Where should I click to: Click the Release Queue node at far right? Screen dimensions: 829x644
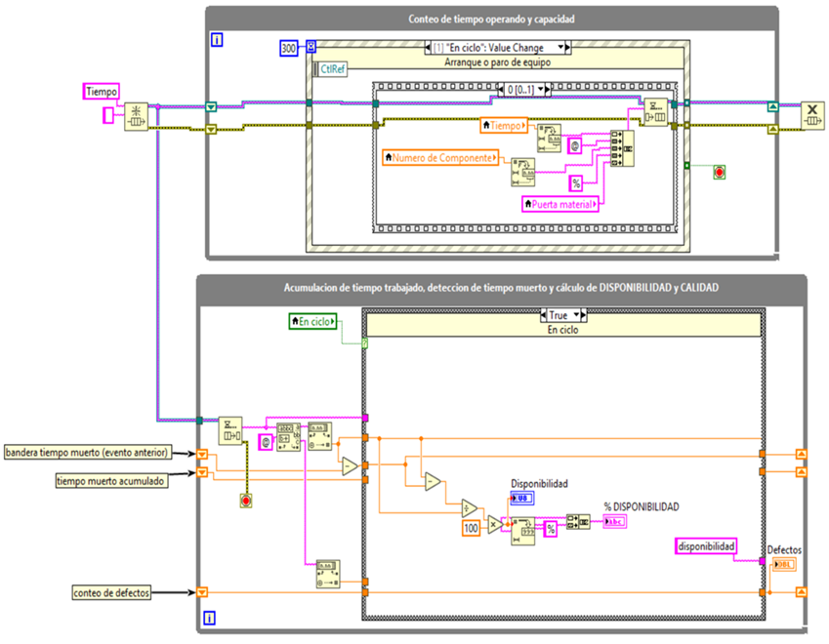(812, 115)
